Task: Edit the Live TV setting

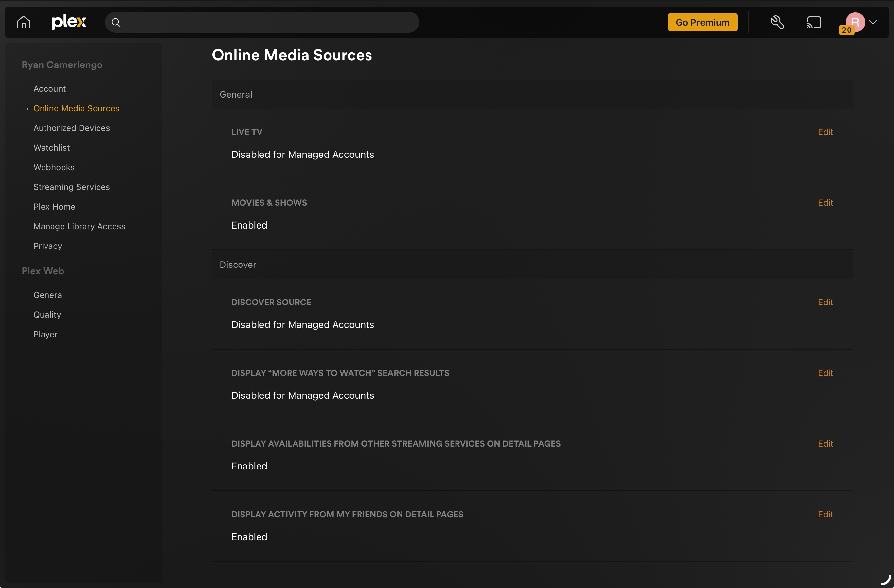Action: pos(825,132)
